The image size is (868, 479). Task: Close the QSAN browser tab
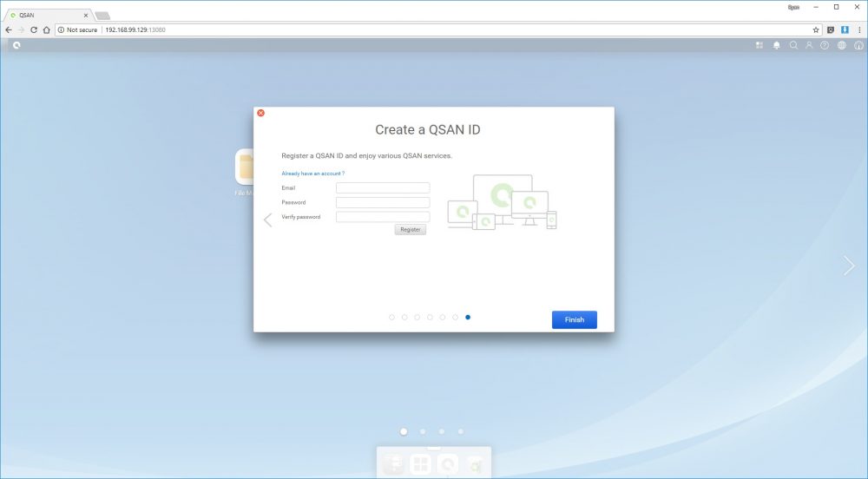click(x=86, y=16)
